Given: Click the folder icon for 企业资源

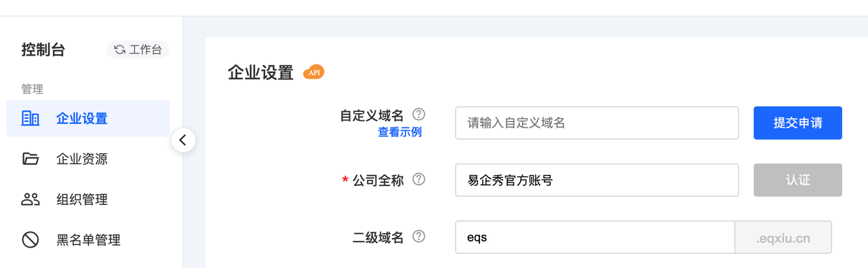Looking at the screenshot, I should (31, 159).
